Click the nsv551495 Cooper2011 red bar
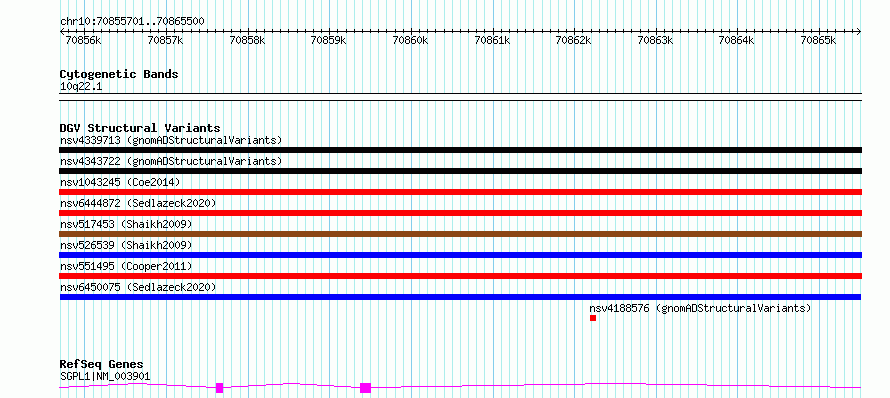890x398 pixels. [x=460, y=276]
